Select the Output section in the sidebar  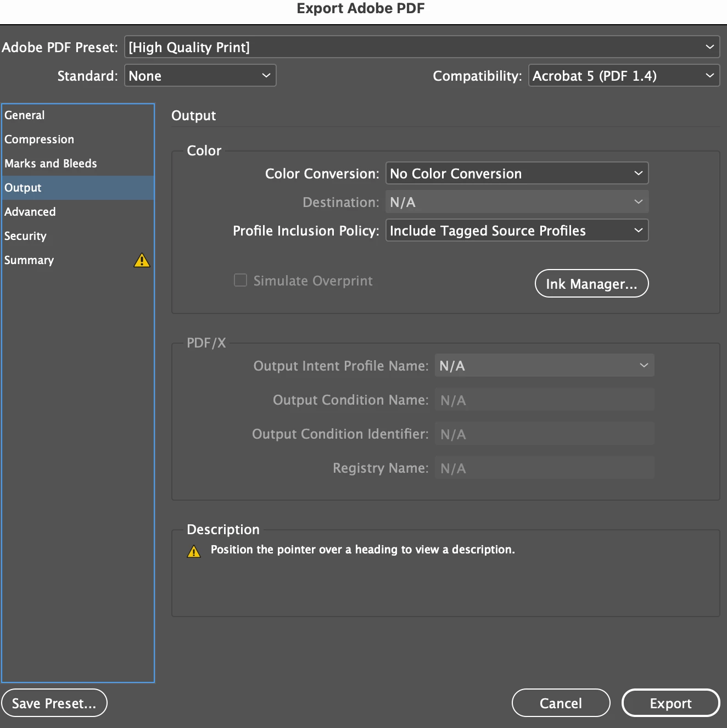(78, 188)
